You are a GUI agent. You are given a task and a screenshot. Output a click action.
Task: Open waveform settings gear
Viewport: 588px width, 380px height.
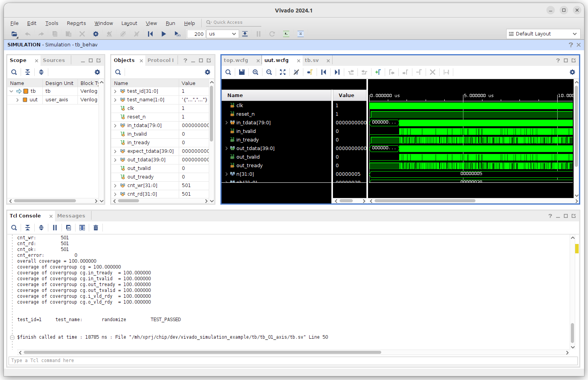pyautogui.click(x=572, y=72)
